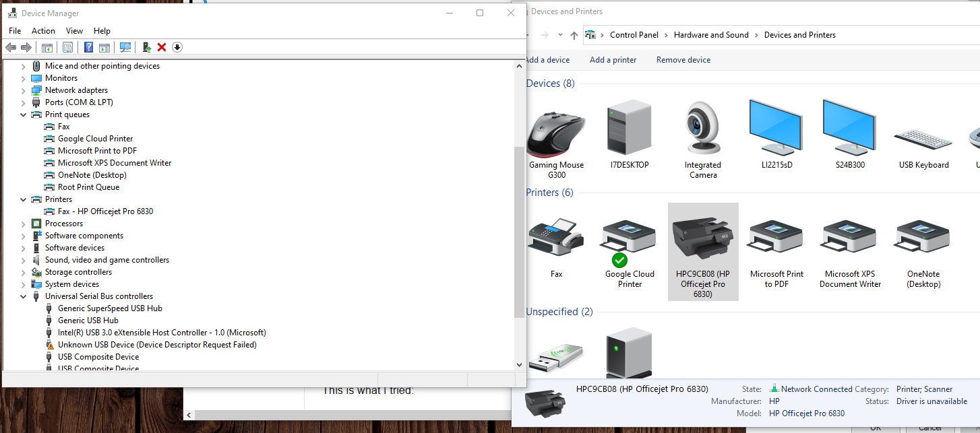
Task: Maximize the Device Manager window
Action: click(x=480, y=13)
